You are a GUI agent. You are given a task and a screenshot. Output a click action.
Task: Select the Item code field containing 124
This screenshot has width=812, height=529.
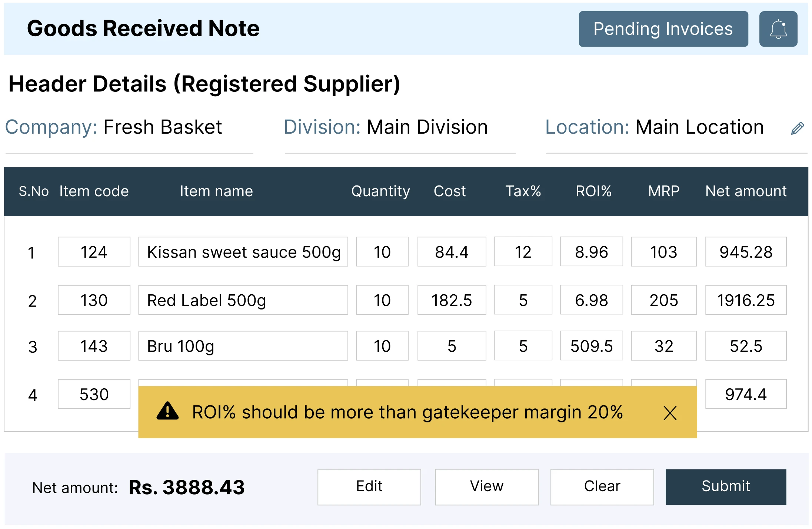click(x=94, y=252)
